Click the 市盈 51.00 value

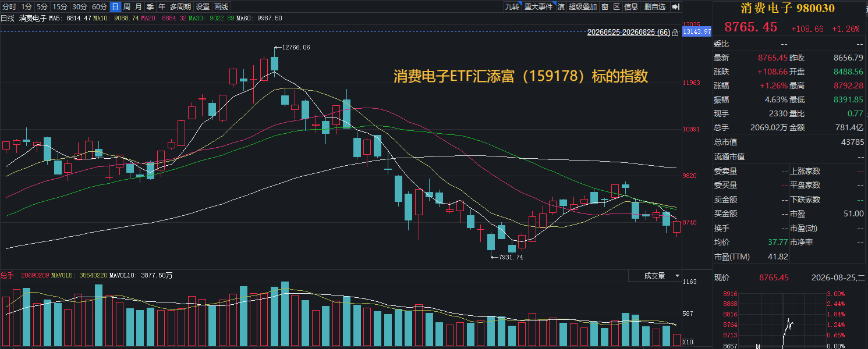click(853, 214)
